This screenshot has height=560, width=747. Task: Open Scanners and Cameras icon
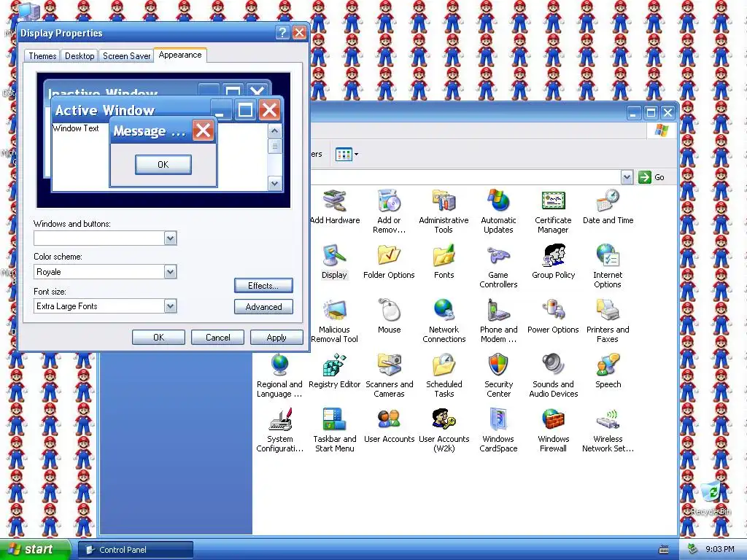click(390, 376)
